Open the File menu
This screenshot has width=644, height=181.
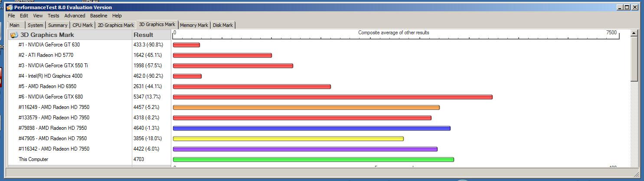tap(11, 16)
